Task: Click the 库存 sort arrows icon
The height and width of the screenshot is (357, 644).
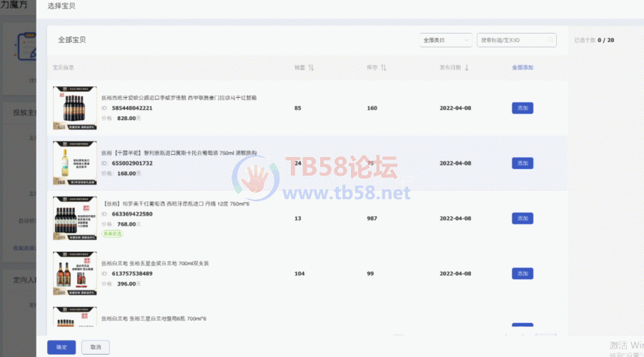Action: pyautogui.click(x=383, y=68)
